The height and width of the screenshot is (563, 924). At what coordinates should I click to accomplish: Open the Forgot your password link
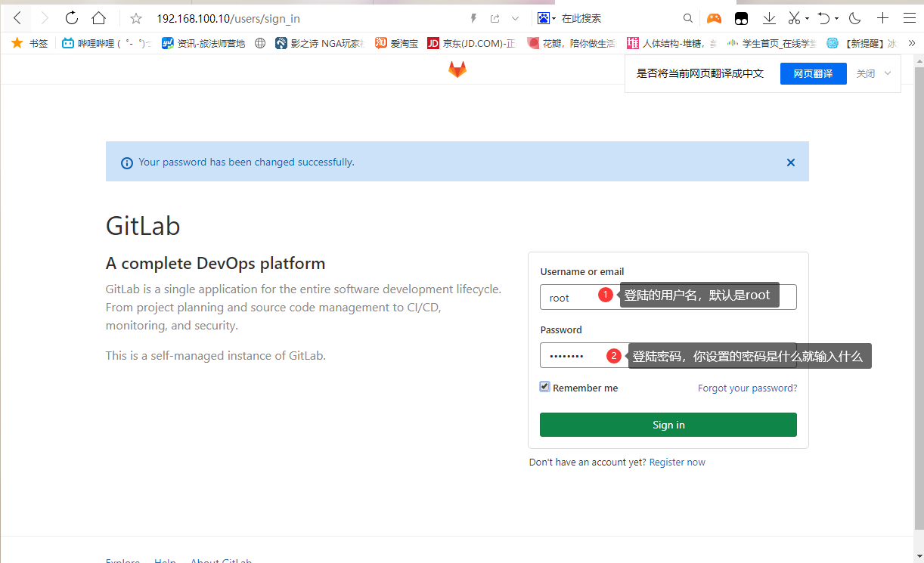[x=747, y=388]
